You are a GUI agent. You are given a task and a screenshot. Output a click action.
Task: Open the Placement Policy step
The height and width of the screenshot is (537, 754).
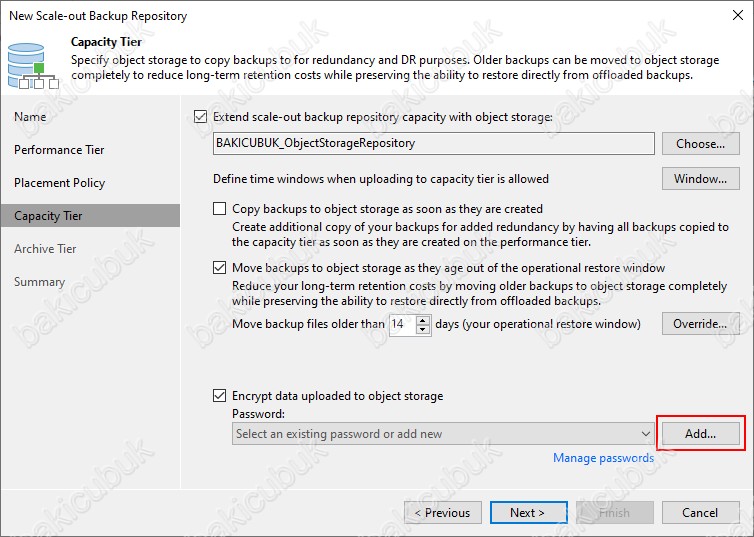click(x=60, y=183)
